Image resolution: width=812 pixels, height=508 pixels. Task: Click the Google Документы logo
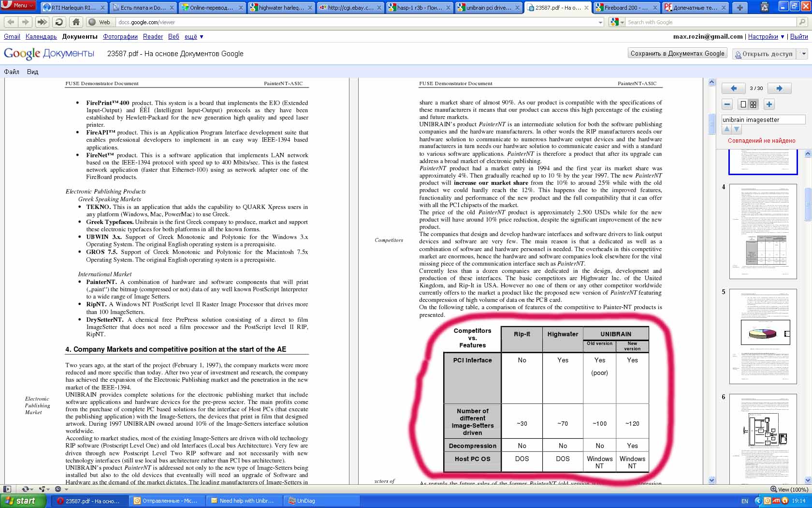(x=49, y=53)
